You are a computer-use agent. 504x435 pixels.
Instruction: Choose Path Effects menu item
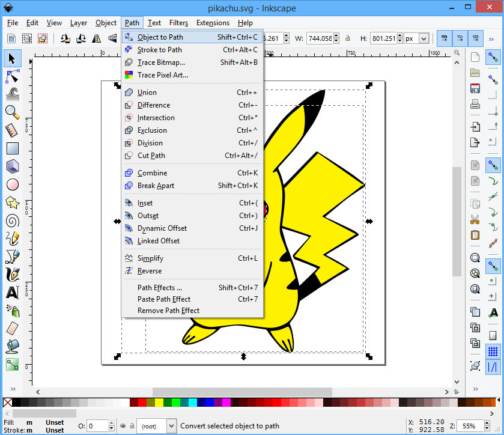193,287
